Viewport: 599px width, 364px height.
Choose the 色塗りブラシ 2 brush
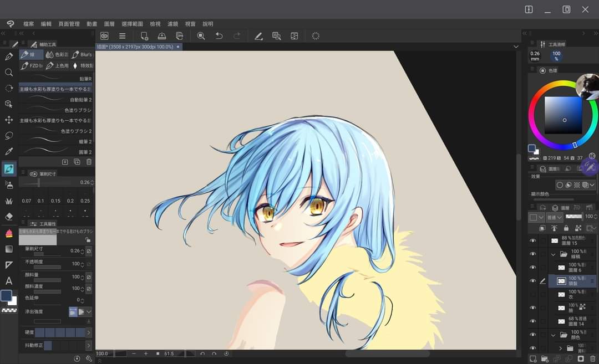pos(56,131)
